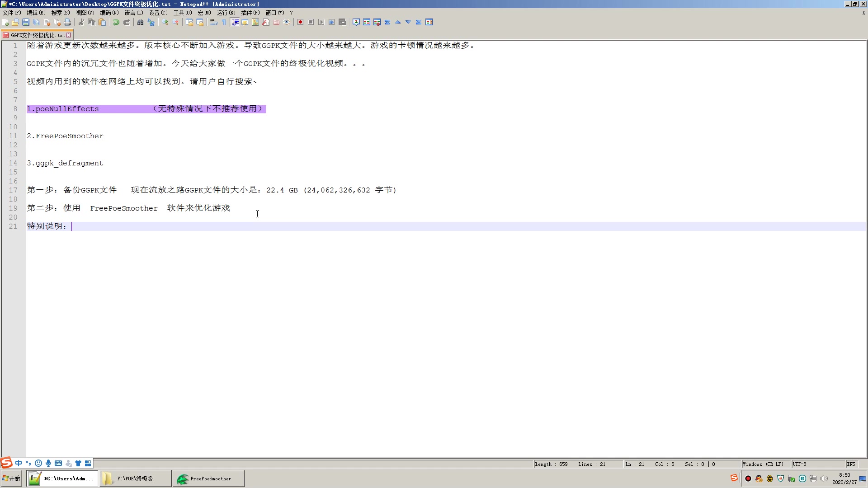Viewport: 868px width, 488px height.
Task: Click the Save All icon
Action: pos(36,22)
